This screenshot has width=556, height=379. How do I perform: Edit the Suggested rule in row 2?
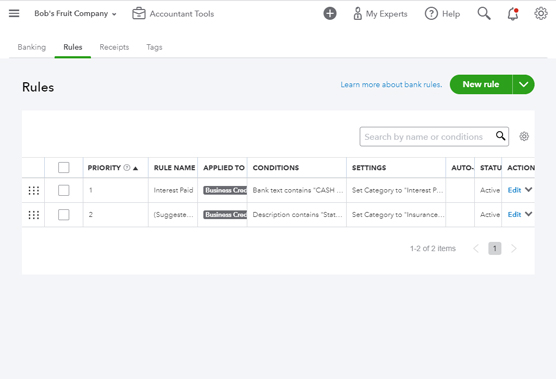[x=514, y=214]
